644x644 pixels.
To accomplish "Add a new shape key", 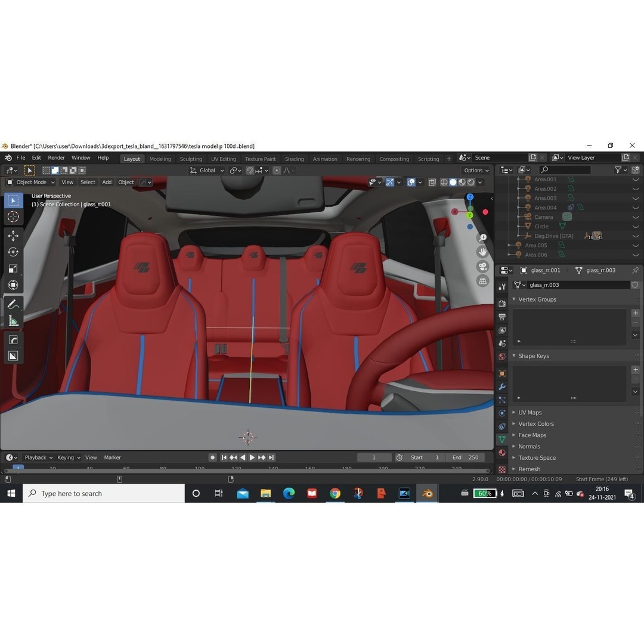I will (636, 370).
